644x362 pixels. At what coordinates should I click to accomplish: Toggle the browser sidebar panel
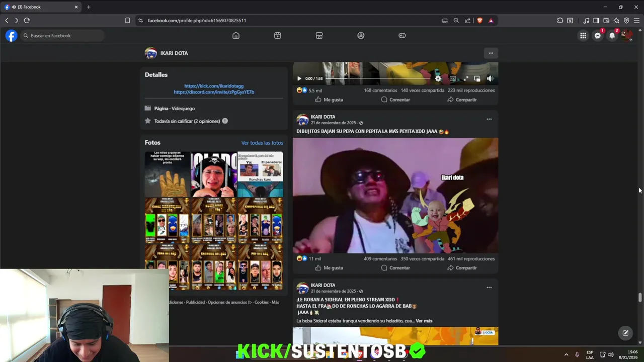[596, 21]
